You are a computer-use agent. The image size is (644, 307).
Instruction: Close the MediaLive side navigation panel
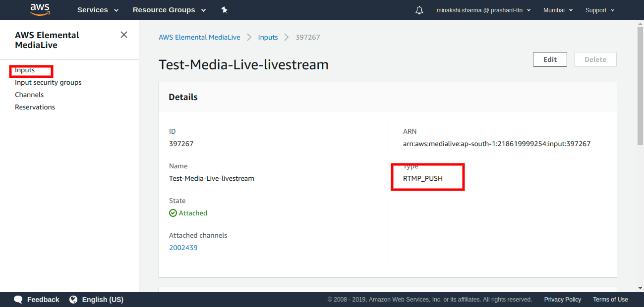click(124, 35)
